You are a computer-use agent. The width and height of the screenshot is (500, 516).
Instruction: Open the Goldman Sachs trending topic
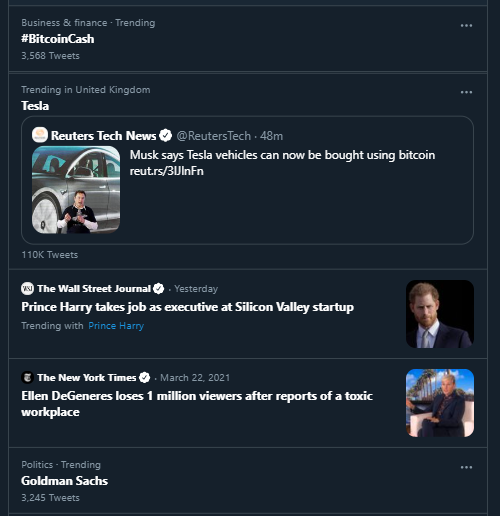pyautogui.click(x=64, y=481)
